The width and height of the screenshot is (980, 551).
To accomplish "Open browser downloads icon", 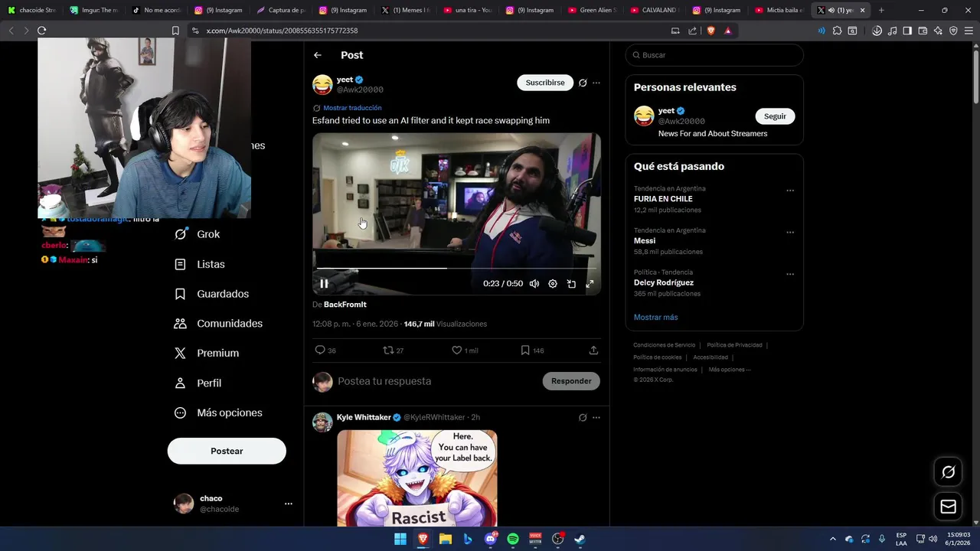I will (877, 31).
